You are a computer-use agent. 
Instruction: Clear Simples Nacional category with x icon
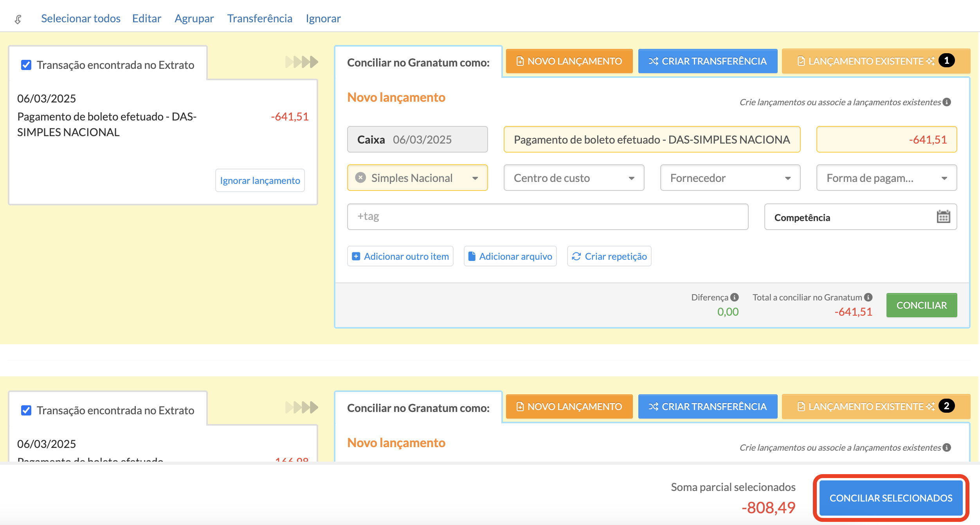coord(360,178)
